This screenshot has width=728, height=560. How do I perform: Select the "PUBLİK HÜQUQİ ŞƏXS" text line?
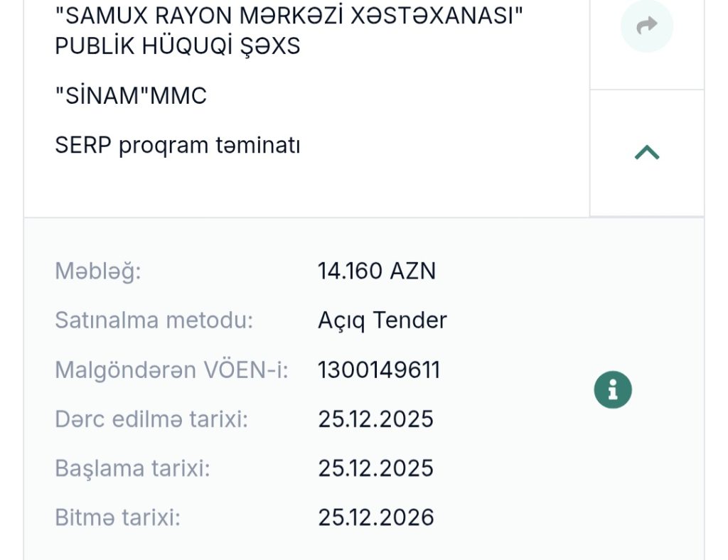pos(178,46)
